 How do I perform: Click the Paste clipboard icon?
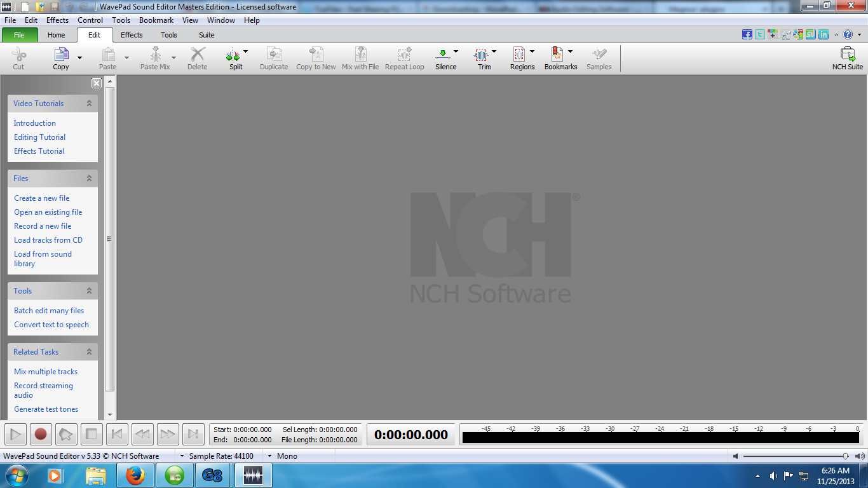108,55
